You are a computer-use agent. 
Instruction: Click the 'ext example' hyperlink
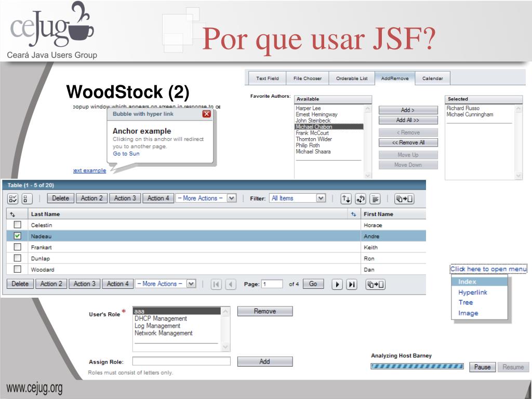[x=89, y=170]
